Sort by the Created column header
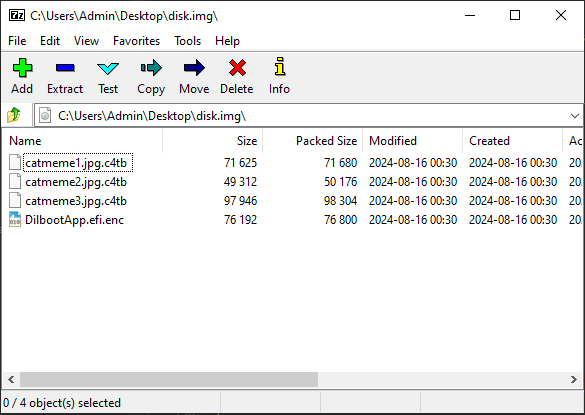This screenshot has height=415, width=585. pyautogui.click(x=513, y=141)
